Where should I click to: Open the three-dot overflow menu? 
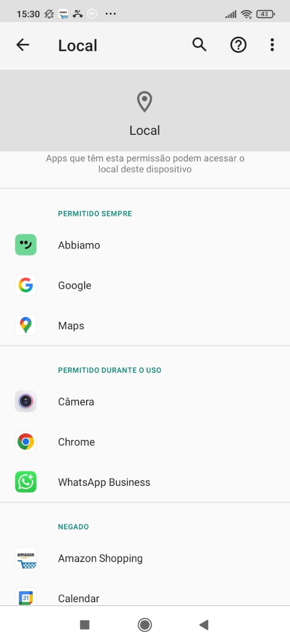point(272,45)
